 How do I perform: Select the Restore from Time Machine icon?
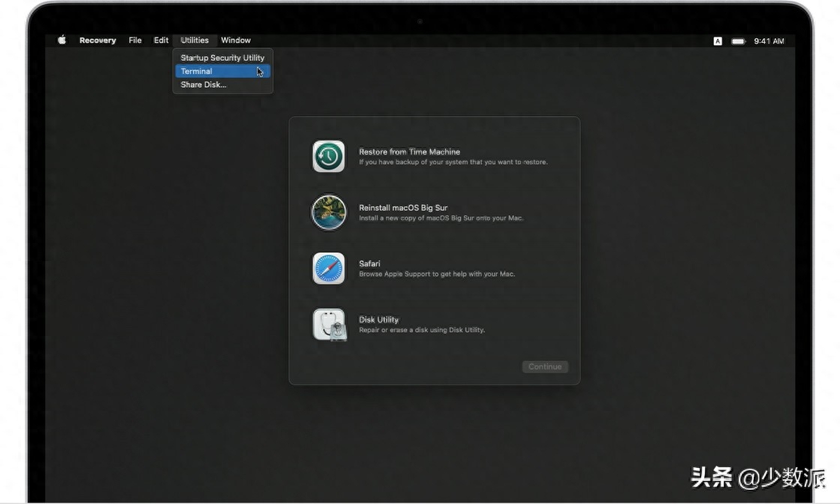coord(328,156)
